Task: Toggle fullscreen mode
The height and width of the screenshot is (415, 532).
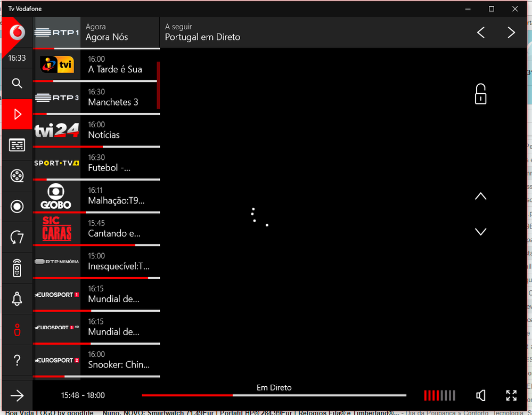Action: (511, 395)
